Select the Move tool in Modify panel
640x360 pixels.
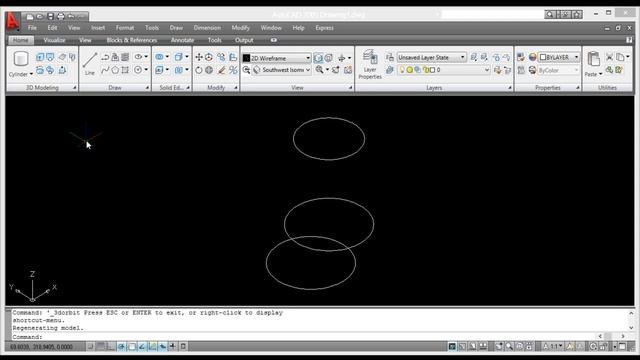click(199, 57)
